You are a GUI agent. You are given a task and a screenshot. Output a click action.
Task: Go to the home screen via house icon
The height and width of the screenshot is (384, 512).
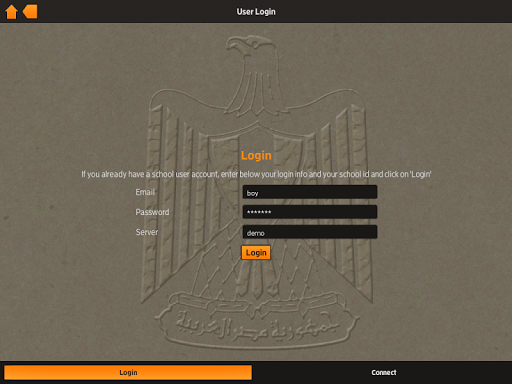click(11, 12)
